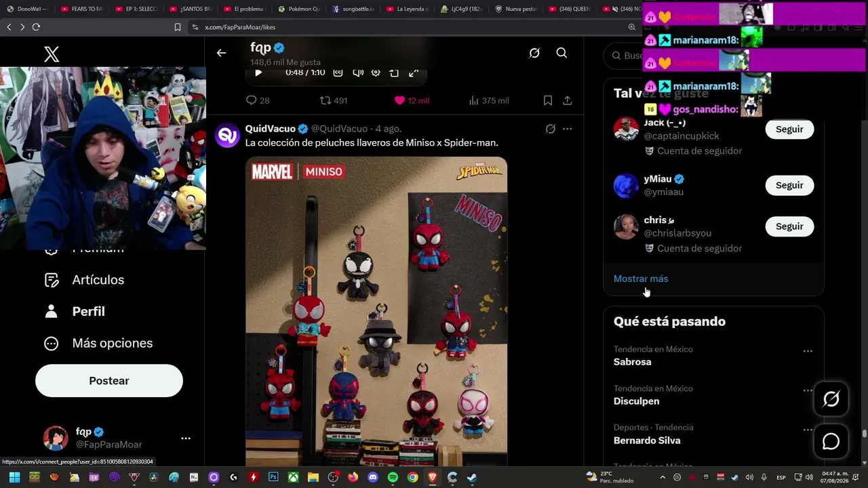Open the Miniso Spider-man plush image
This screenshot has width=868, height=488.
click(376, 312)
